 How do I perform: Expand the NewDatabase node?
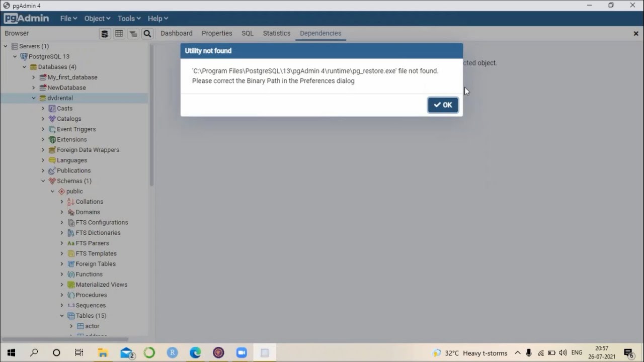click(x=34, y=87)
